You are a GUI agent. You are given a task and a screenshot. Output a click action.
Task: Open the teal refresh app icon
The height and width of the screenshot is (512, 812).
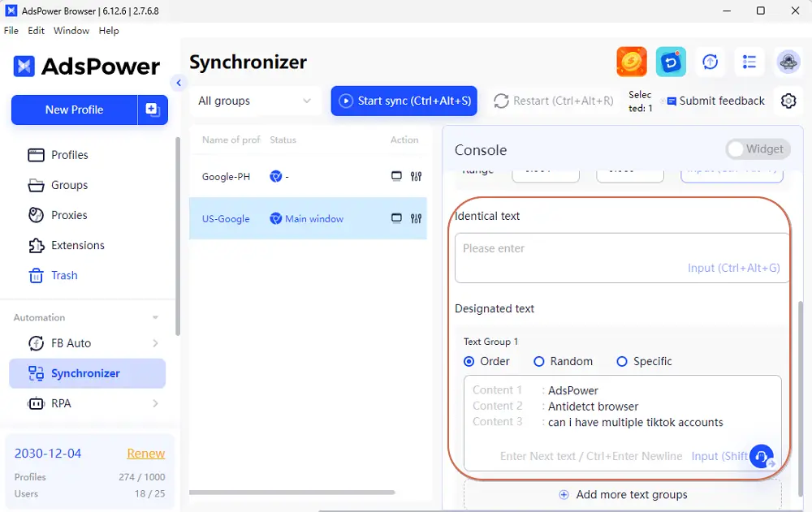[671, 62]
